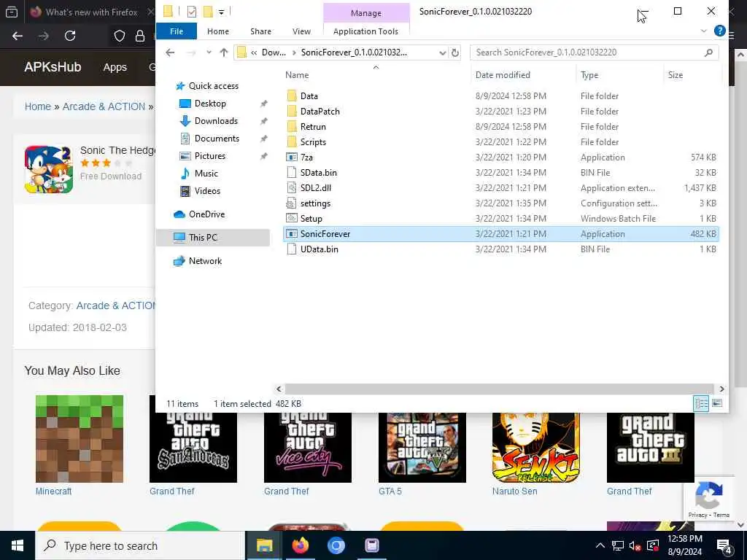This screenshot has width=747, height=560.
Task: Click the Up one level arrow
Action: [x=224, y=52]
